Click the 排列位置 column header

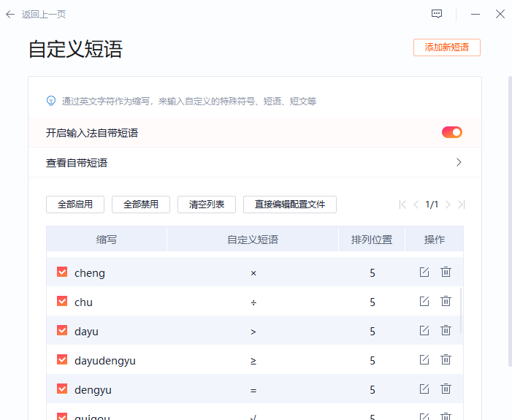(371, 240)
